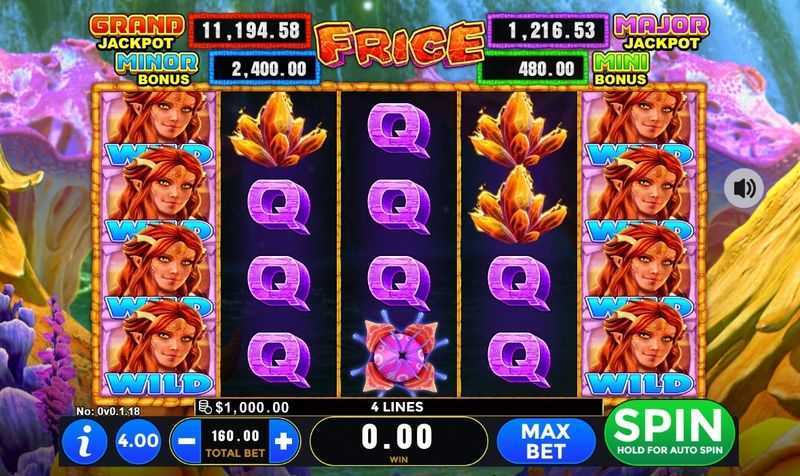The width and height of the screenshot is (800, 476).
Task: Decrease total bet with minus button
Action: click(x=186, y=441)
